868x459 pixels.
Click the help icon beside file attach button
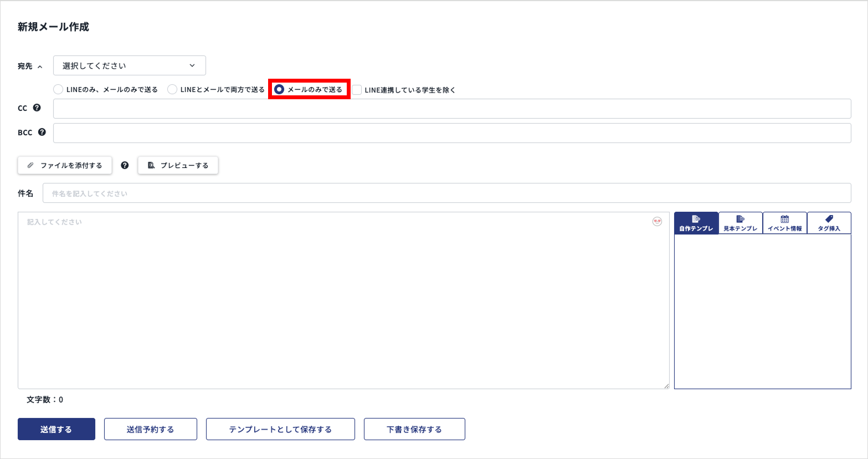pyautogui.click(x=125, y=165)
